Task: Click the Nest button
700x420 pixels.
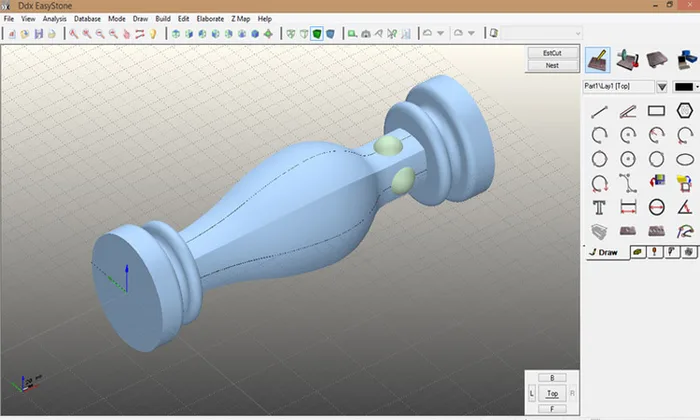Action: click(552, 65)
